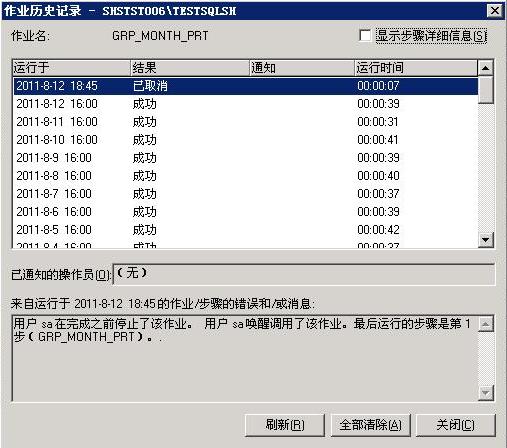
Task: Click the 通知 column header
Action: (x=302, y=68)
